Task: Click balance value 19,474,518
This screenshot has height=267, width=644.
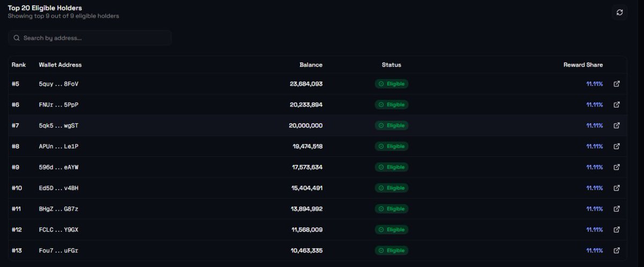Action: [x=308, y=146]
